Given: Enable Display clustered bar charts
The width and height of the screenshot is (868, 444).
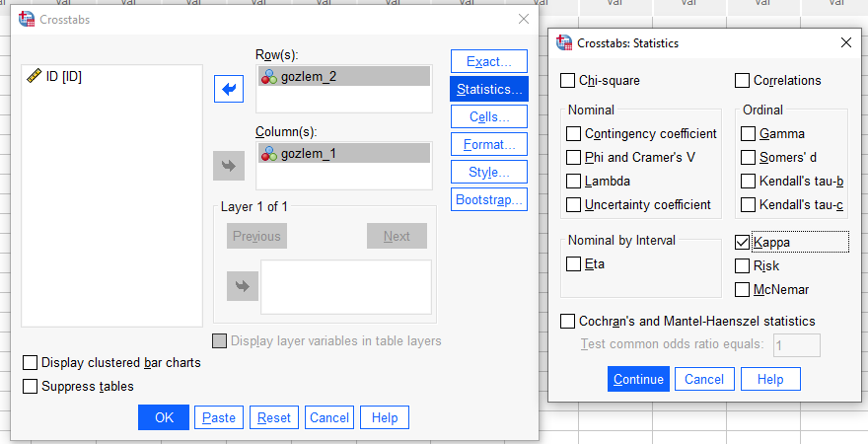Looking at the screenshot, I should click(x=30, y=362).
